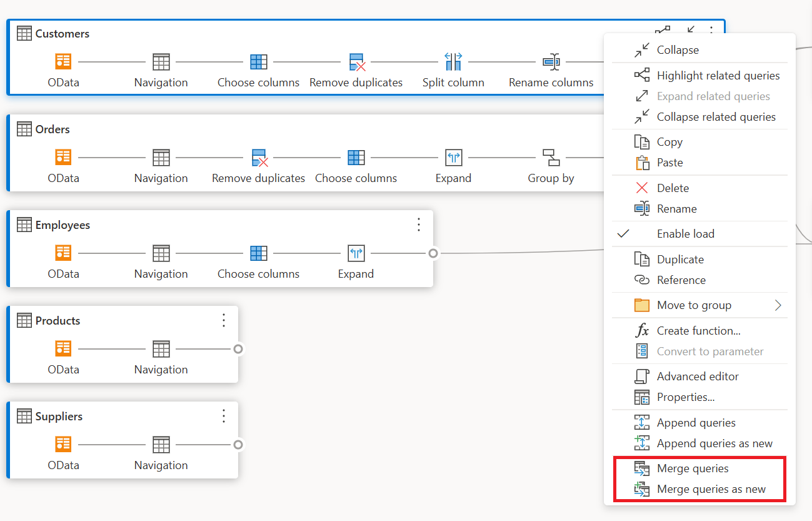812x521 pixels.
Task: Click the Employees table icon in header
Action: [24, 225]
